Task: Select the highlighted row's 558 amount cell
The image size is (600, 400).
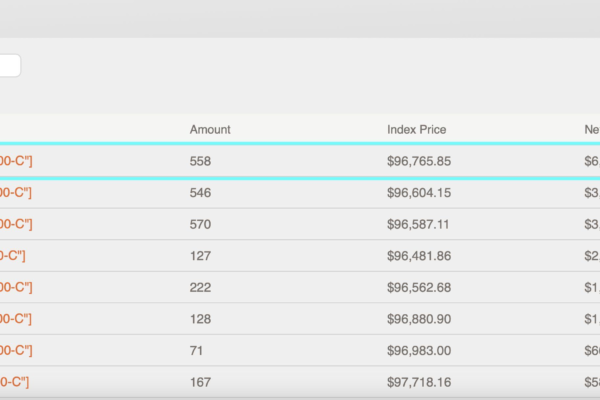Action: (200, 160)
